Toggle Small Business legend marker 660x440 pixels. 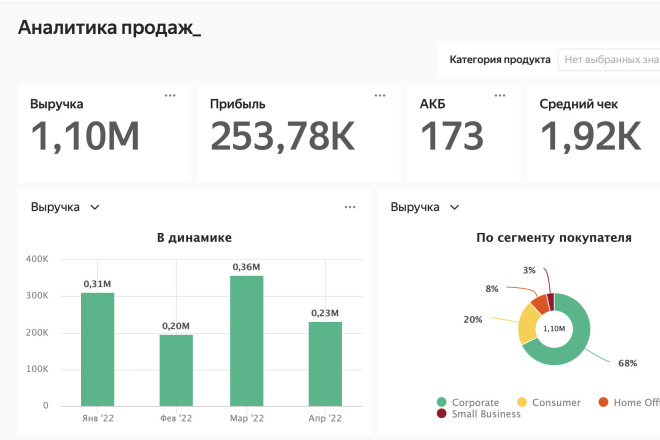(x=442, y=413)
